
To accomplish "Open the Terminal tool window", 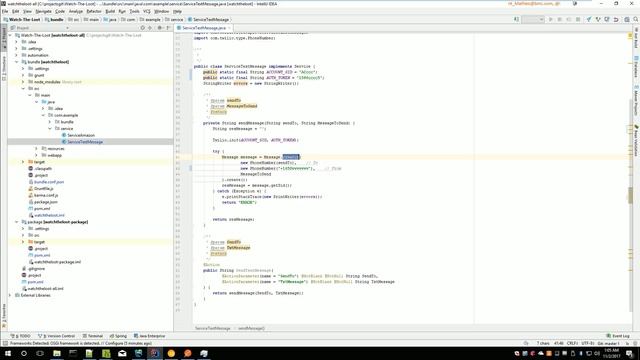I will click(x=93, y=336).
